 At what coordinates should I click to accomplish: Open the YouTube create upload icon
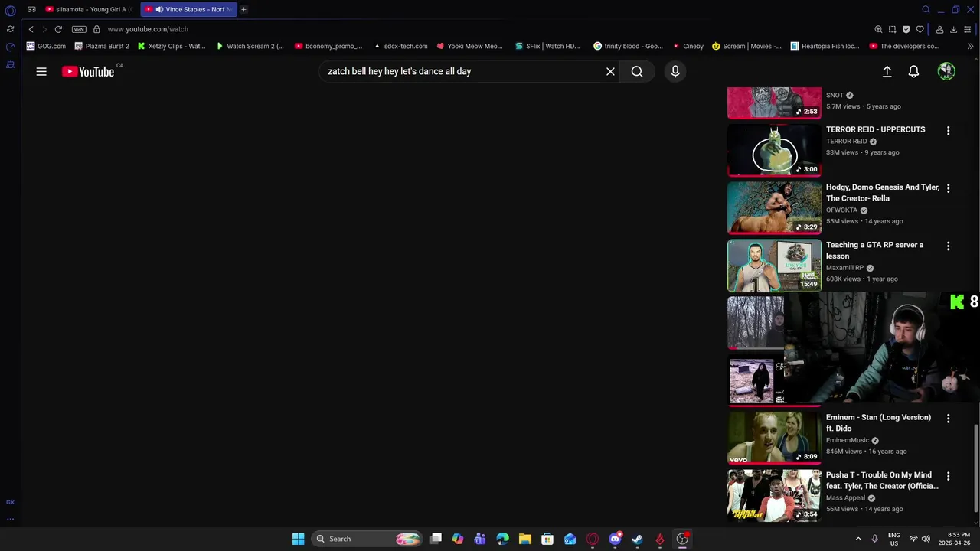point(887,71)
